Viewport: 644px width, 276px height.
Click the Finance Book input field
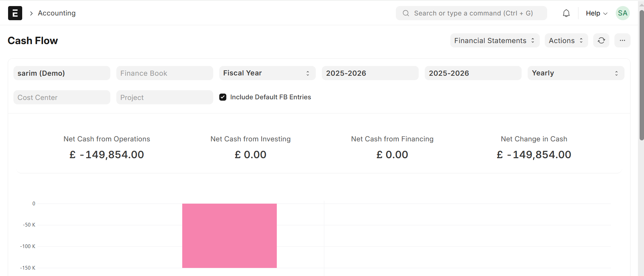(164, 73)
